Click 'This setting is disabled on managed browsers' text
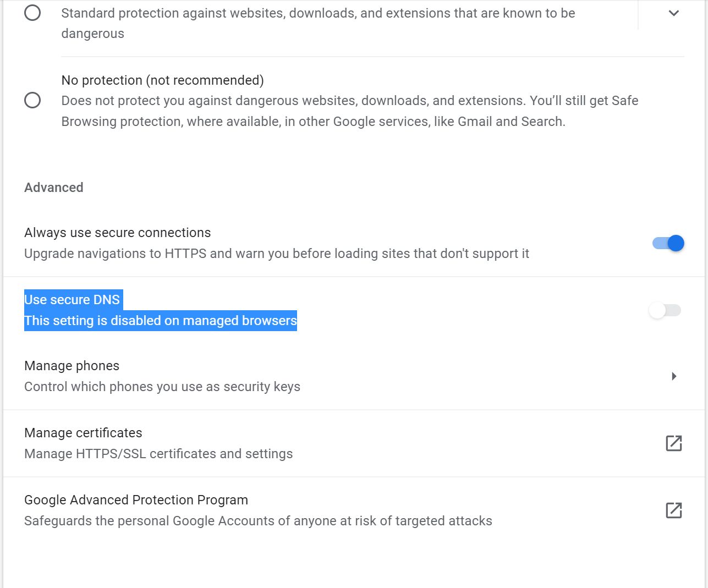The height and width of the screenshot is (588, 708). [161, 321]
